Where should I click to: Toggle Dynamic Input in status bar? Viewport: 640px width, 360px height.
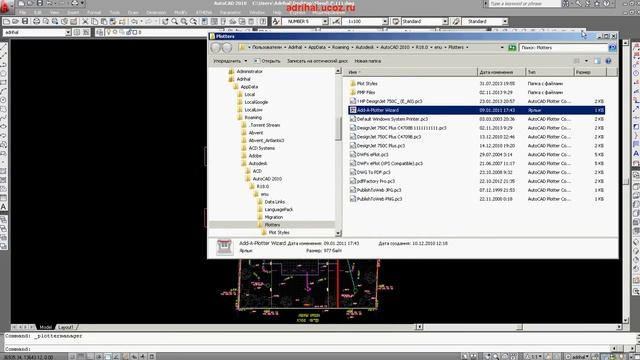coord(134,357)
